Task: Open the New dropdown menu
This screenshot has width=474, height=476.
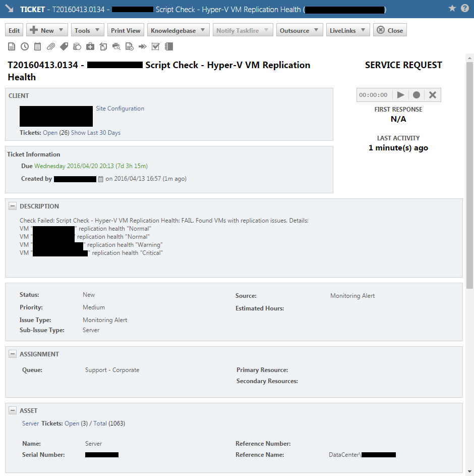Action: pyautogui.click(x=46, y=30)
